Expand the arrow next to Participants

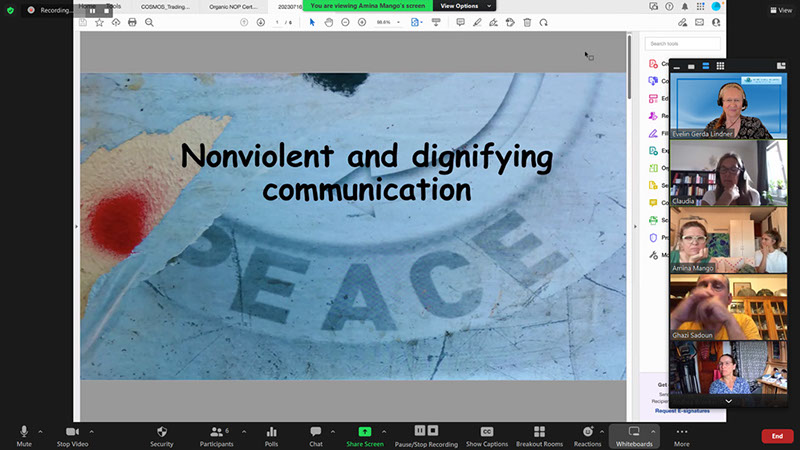(x=244, y=432)
